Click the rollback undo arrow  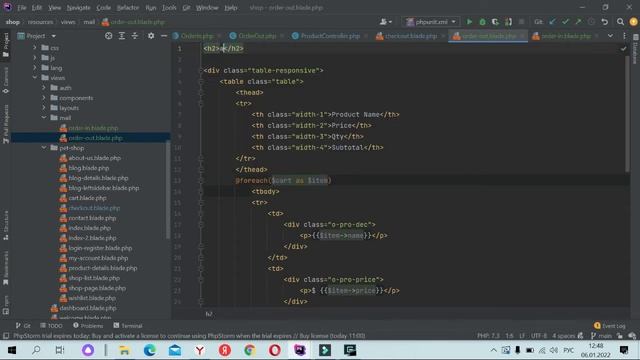coord(604,22)
